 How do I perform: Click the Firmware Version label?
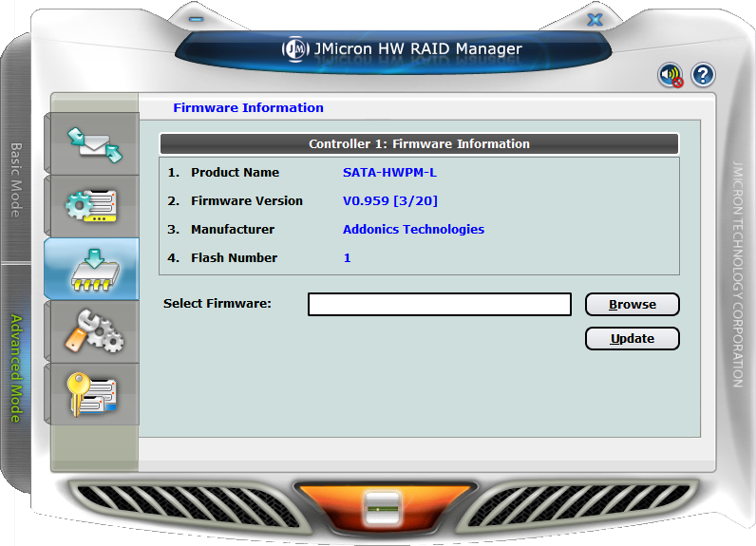(x=246, y=201)
